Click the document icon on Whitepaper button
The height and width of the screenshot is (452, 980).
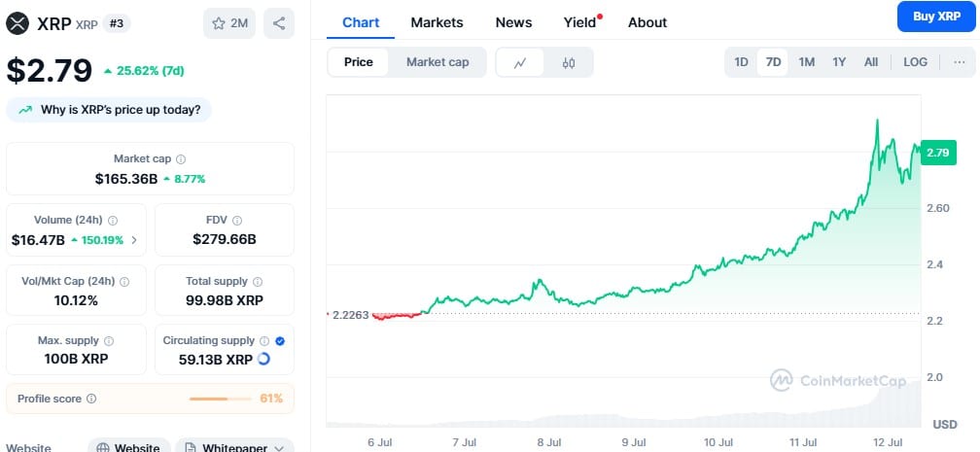pyautogui.click(x=191, y=448)
